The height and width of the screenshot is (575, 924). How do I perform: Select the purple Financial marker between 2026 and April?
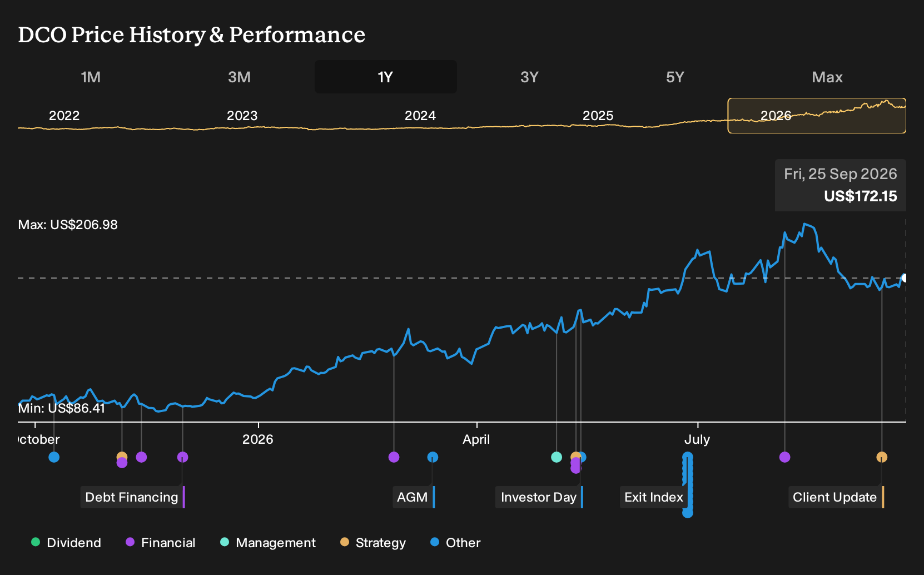pos(394,457)
